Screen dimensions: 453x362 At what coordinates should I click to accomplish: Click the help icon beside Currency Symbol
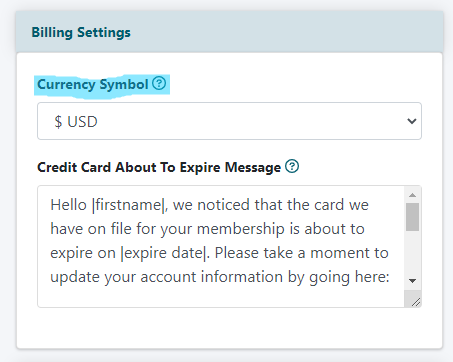point(159,83)
